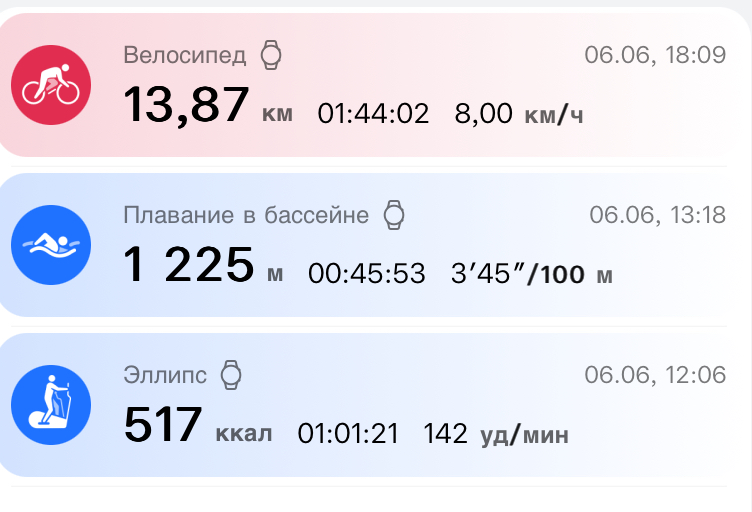The height and width of the screenshot is (512, 752).
Task: Open the Плавание в бассейне workout title
Action: (246, 215)
